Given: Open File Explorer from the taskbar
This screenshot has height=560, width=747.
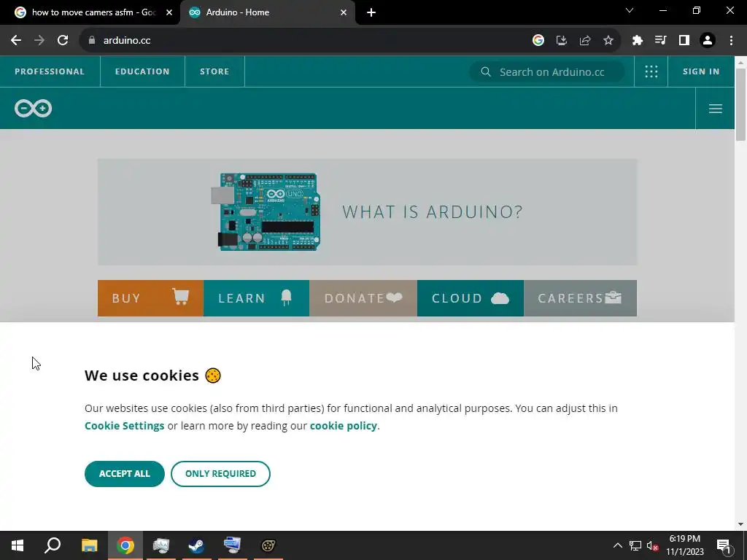Looking at the screenshot, I should click(89, 545).
